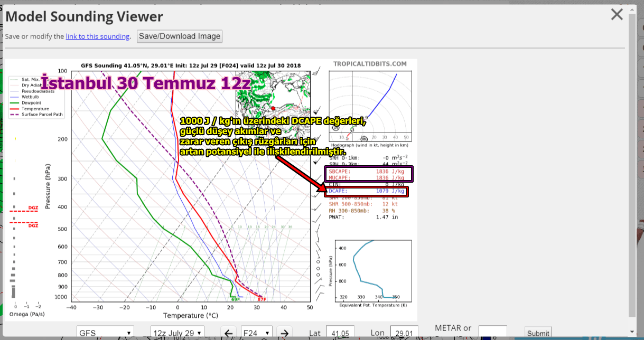Click the TROPICALTIDBITS.COM label
644x340 pixels.
point(370,64)
